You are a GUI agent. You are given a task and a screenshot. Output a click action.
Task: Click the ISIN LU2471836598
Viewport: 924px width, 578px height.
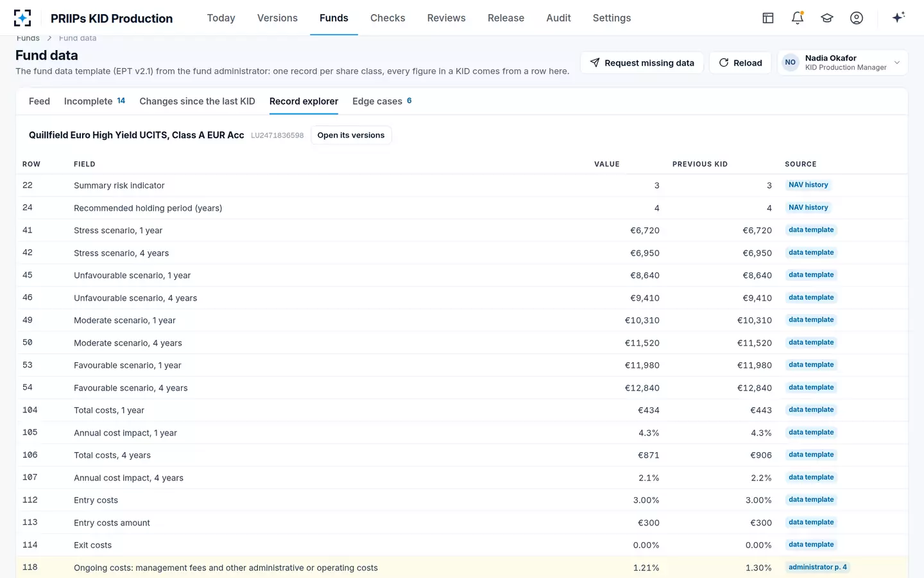coord(277,136)
